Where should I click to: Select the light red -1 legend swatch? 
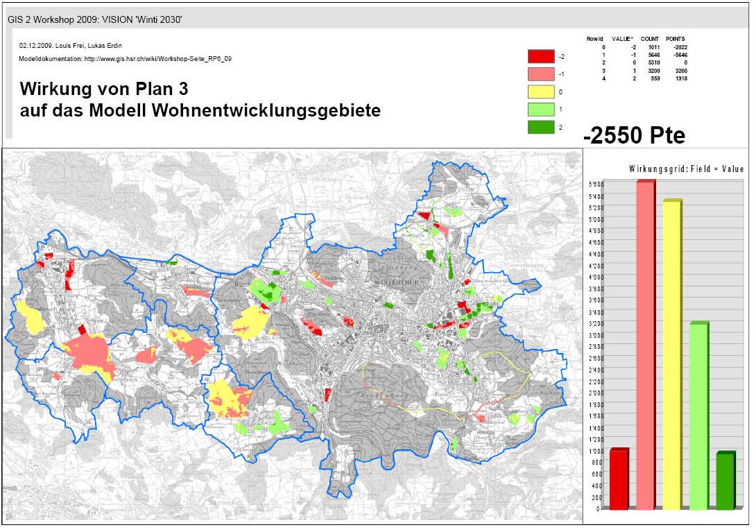541,74
